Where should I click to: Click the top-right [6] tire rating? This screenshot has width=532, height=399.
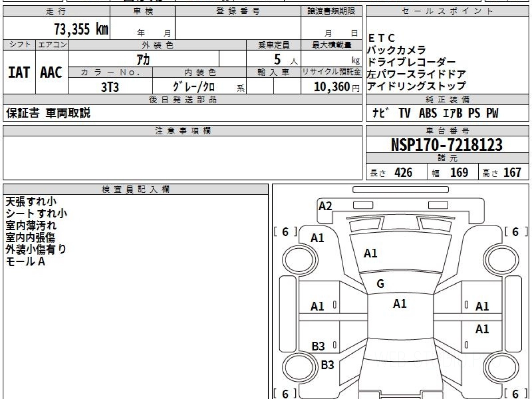[515, 231]
